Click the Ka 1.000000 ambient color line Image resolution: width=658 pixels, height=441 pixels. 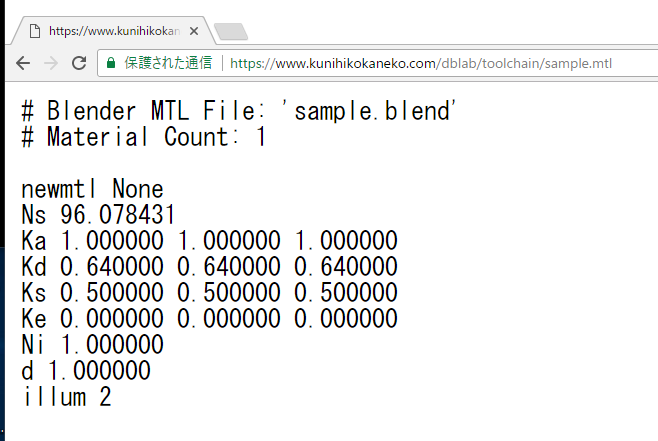[209, 241]
